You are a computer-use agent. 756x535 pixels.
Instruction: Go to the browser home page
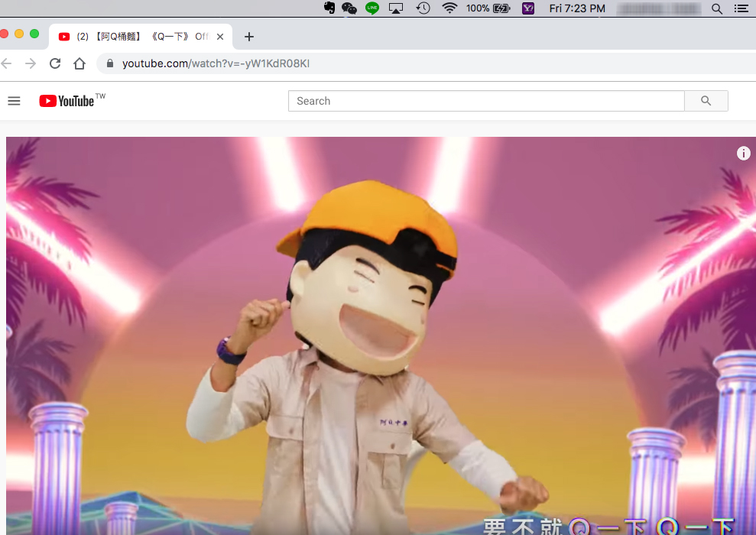coord(79,63)
